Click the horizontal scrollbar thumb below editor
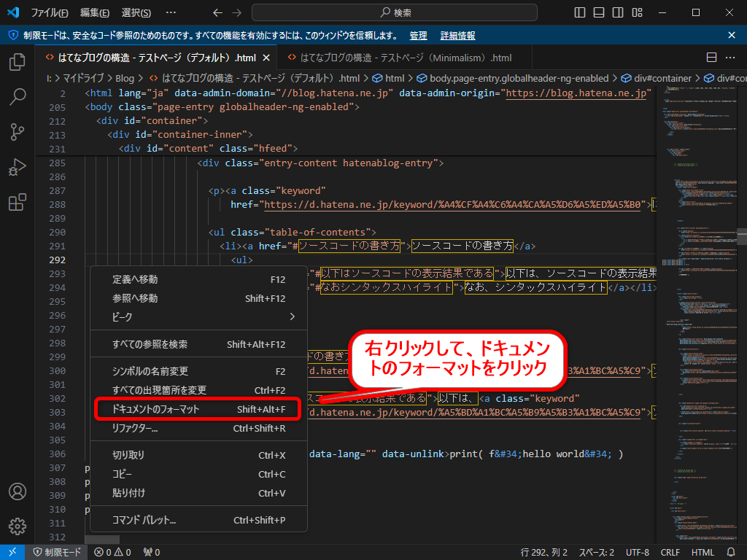Viewport: 747px width, 560px height. click(102, 540)
